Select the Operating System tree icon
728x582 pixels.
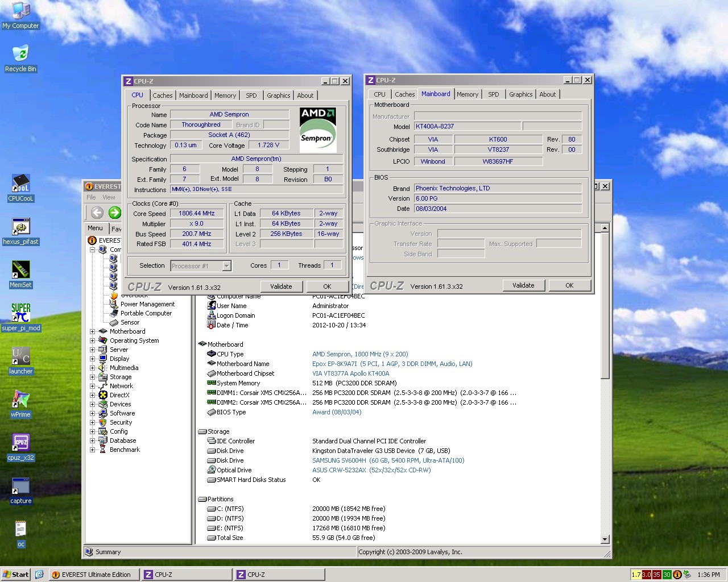tap(103, 340)
